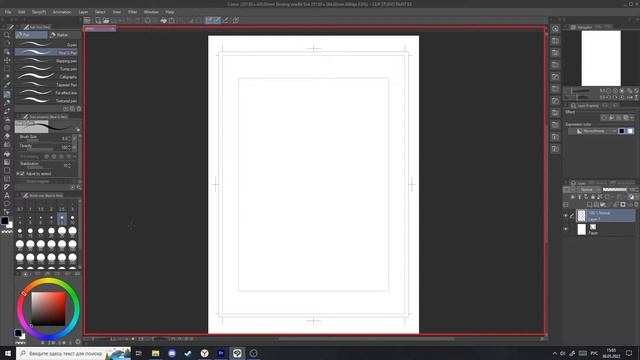Toggle the Adjust by speed checkbox
Screen dimensions: 640x360
click(x=22, y=174)
